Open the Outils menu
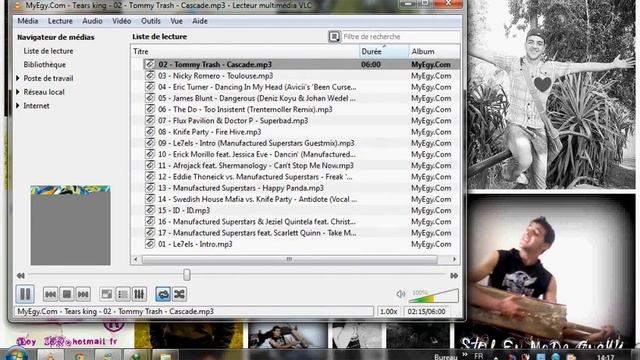The image size is (640, 360). point(151,21)
